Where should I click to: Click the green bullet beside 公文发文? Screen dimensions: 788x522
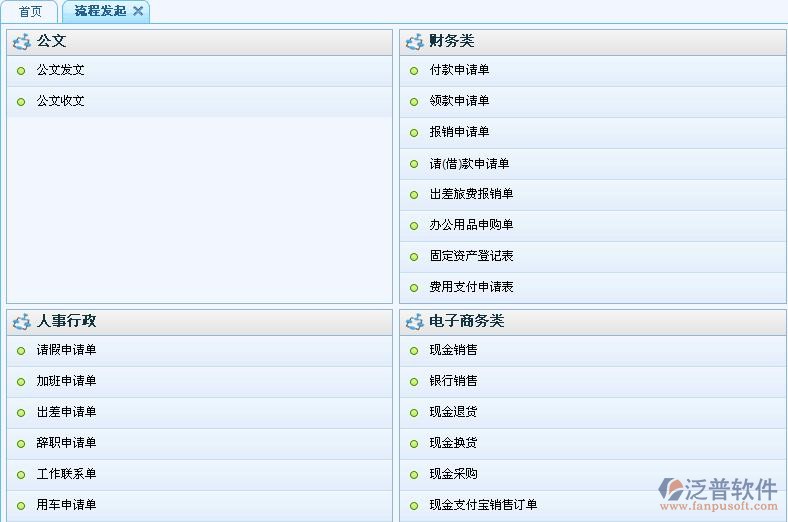point(21,71)
